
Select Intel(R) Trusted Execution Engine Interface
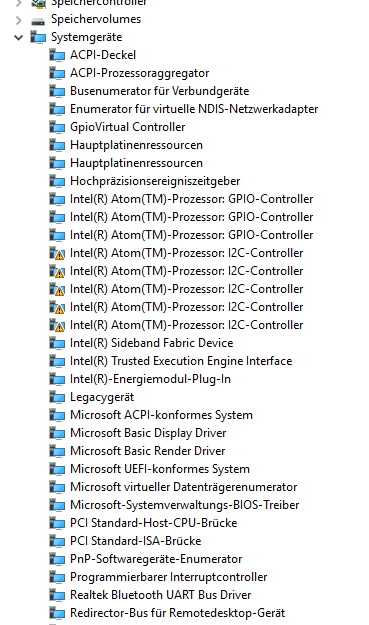pyautogui.click(x=181, y=361)
